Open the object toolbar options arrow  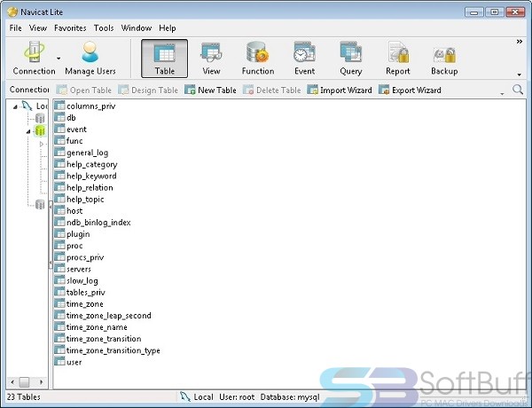click(x=502, y=94)
